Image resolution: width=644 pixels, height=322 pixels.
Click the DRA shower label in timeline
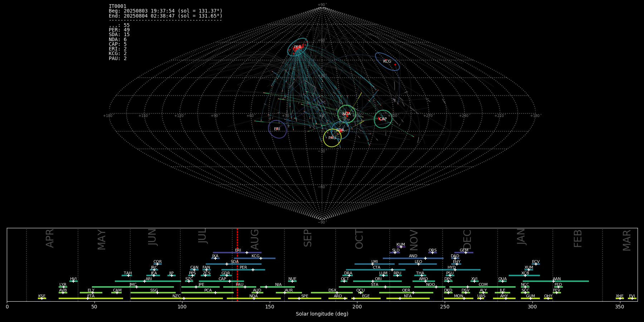click(348, 273)
